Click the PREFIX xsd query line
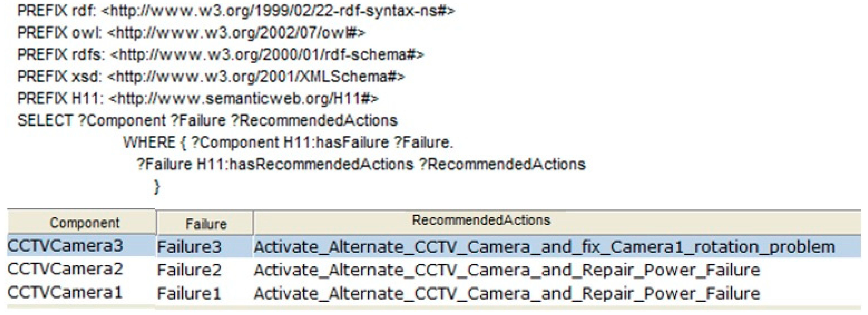This screenshot has height=315, width=868. 211,77
